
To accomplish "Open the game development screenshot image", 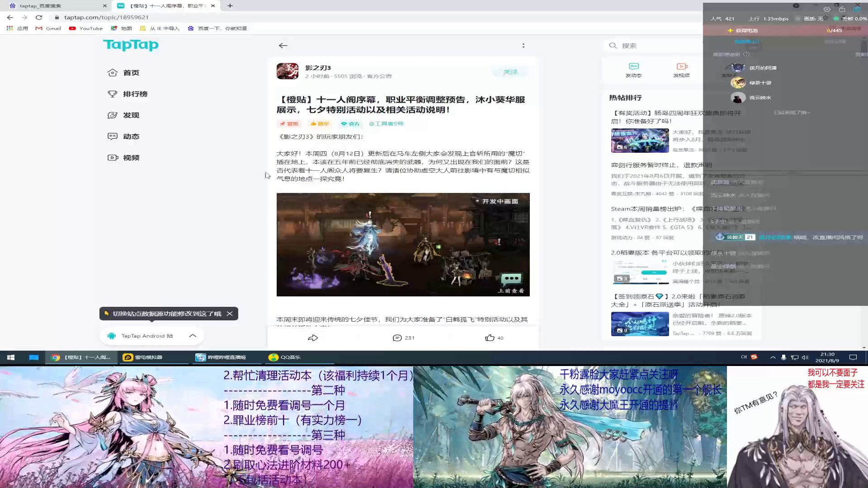I will pyautogui.click(x=403, y=244).
